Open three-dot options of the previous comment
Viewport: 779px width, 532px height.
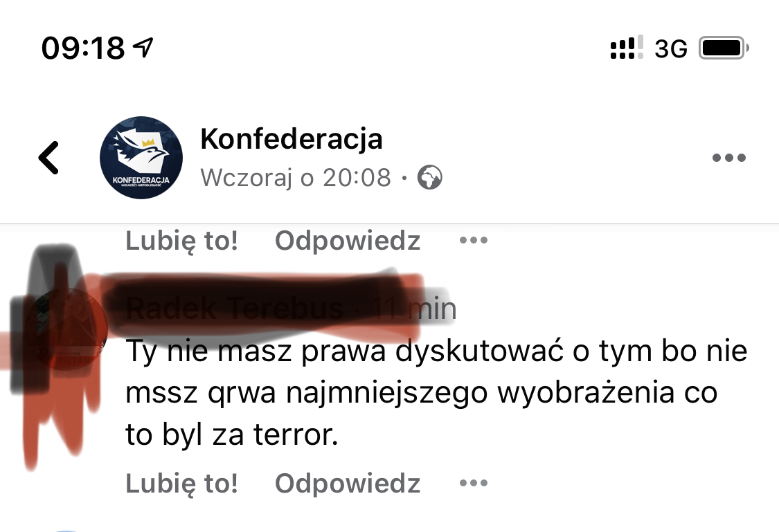pyautogui.click(x=474, y=241)
